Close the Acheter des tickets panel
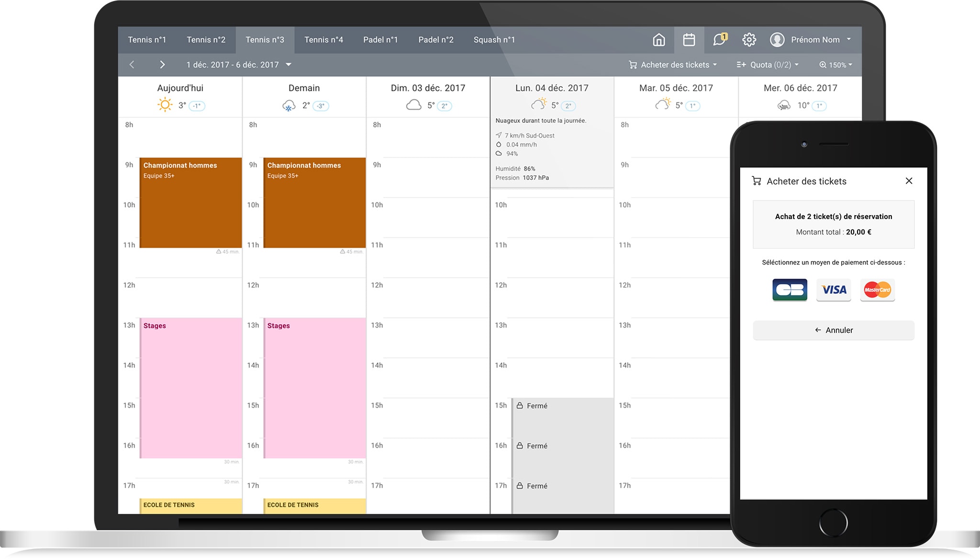Viewport: 980px width, 560px height. 909,181
